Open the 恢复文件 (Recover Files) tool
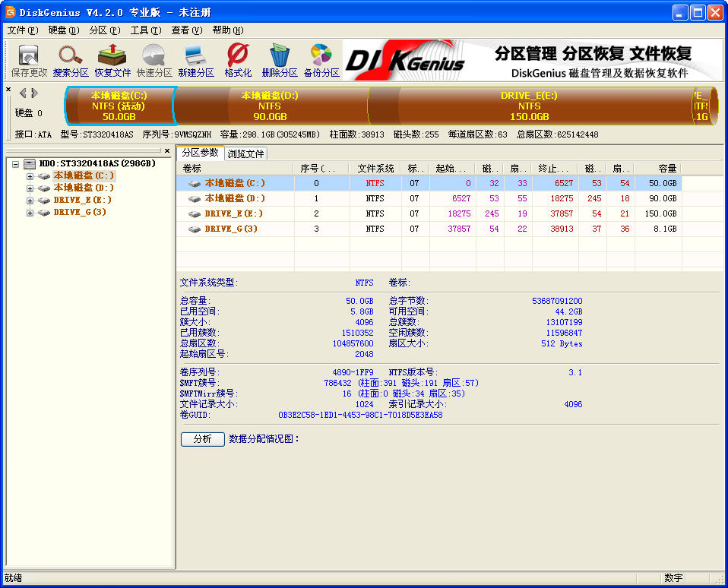Image resolution: width=728 pixels, height=588 pixels. (x=112, y=60)
